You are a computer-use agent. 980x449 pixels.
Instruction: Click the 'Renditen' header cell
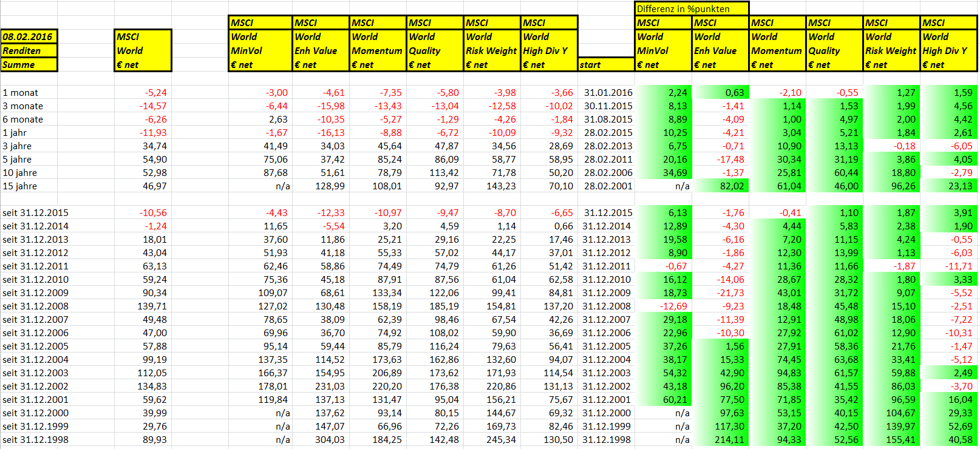pyautogui.click(x=29, y=50)
